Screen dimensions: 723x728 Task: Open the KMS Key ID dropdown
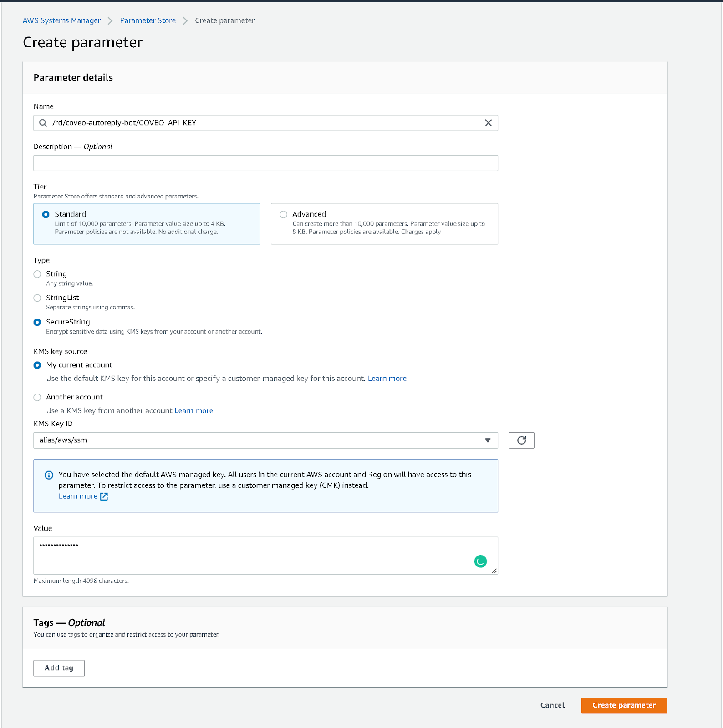(265, 440)
